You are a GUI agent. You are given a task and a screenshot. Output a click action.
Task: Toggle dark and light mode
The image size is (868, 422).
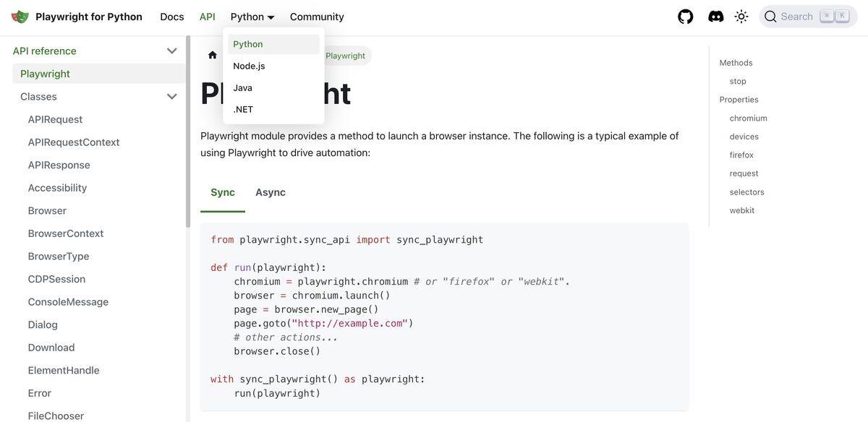[x=741, y=17]
